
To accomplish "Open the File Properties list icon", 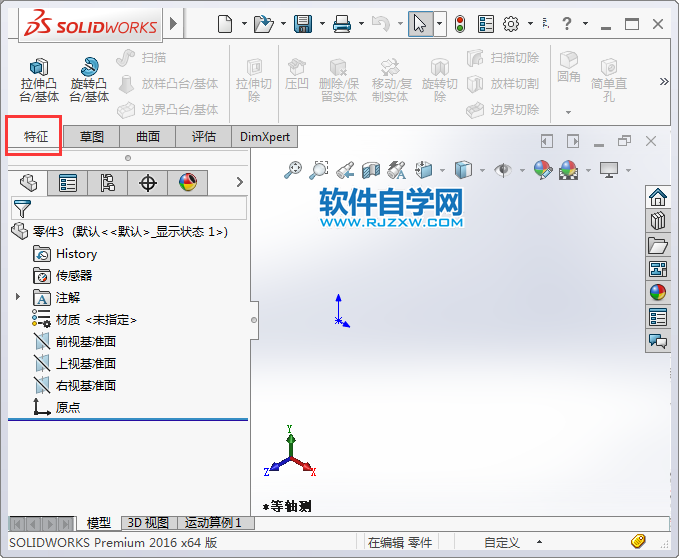I will point(486,24).
